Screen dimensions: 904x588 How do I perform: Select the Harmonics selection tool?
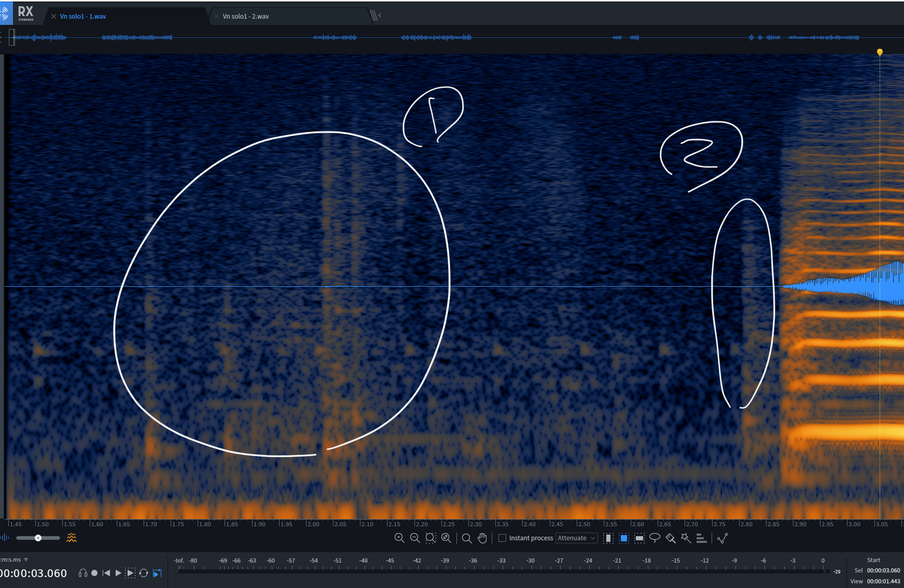pyautogui.click(x=701, y=538)
